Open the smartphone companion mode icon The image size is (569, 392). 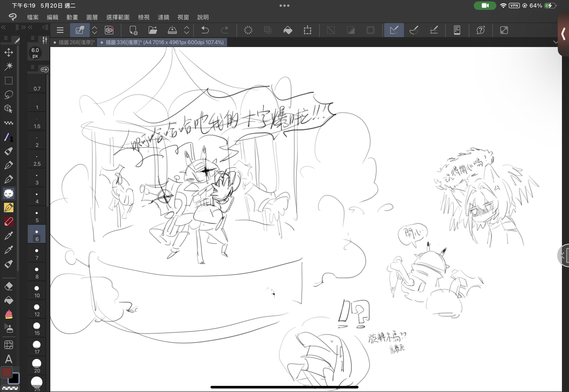click(457, 30)
